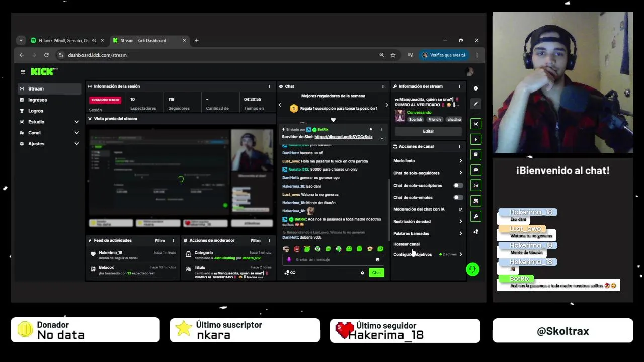Toggle lightning activity feed widget icon
The width and height of the screenshot is (644, 362).
tap(476, 139)
